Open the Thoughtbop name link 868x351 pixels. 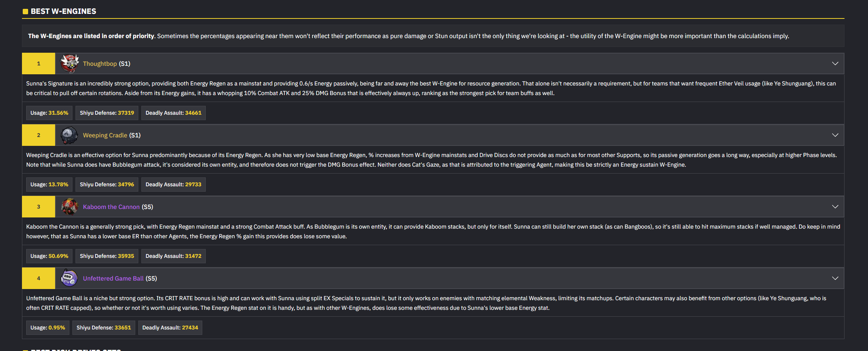point(100,64)
